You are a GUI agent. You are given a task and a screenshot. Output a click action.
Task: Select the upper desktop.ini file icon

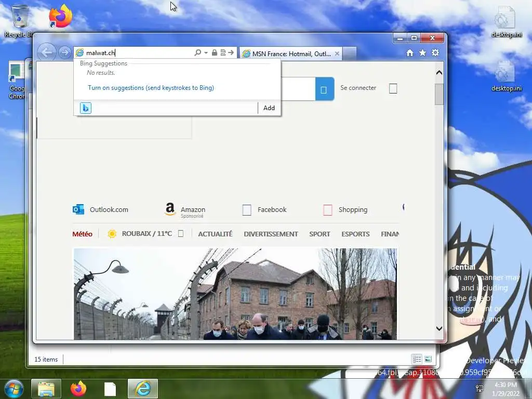pos(506,21)
